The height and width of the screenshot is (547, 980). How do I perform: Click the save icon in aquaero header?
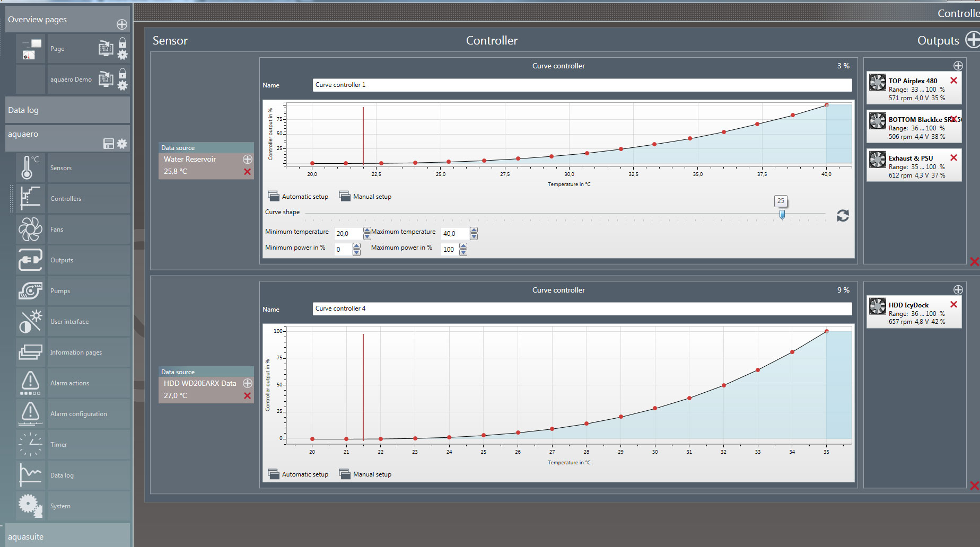109,144
